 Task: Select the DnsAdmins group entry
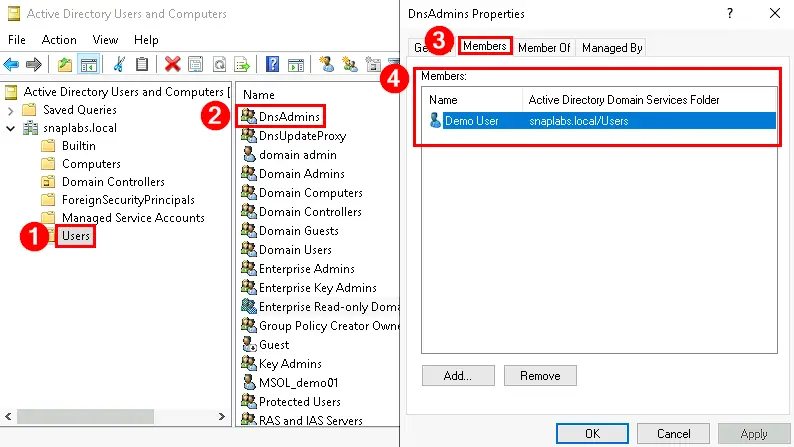tap(289, 116)
